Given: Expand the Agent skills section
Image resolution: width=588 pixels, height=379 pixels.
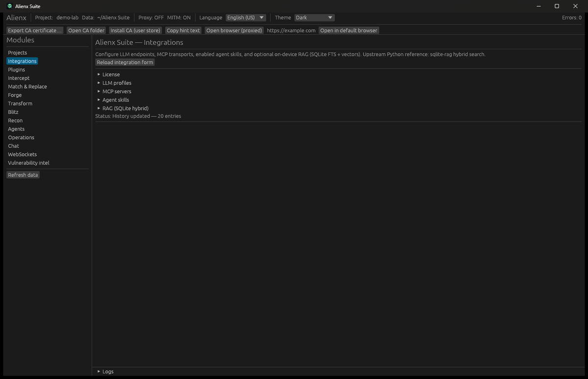Looking at the screenshot, I should 113,100.
